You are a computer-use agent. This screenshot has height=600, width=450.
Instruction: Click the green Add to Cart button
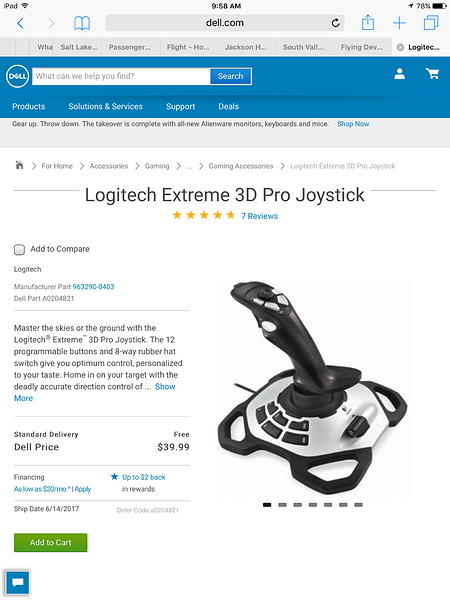click(x=51, y=542)
